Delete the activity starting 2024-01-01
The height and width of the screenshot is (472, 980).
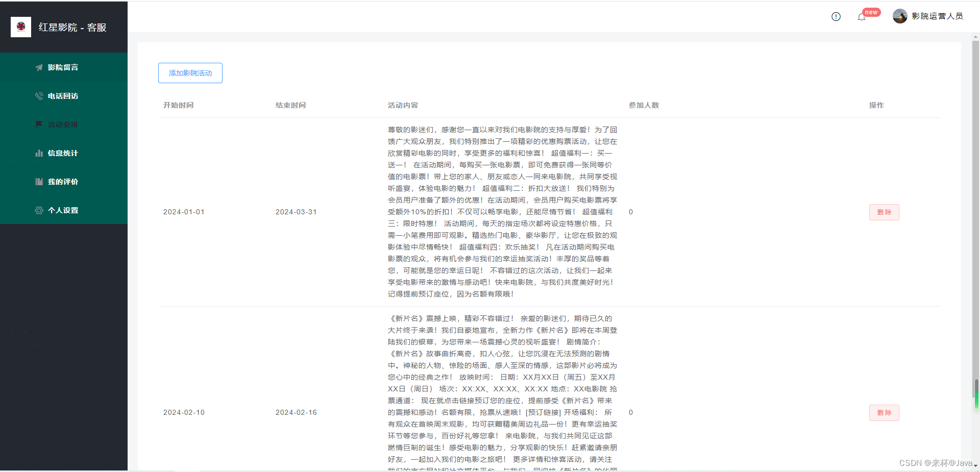click(x=884, y=212)
